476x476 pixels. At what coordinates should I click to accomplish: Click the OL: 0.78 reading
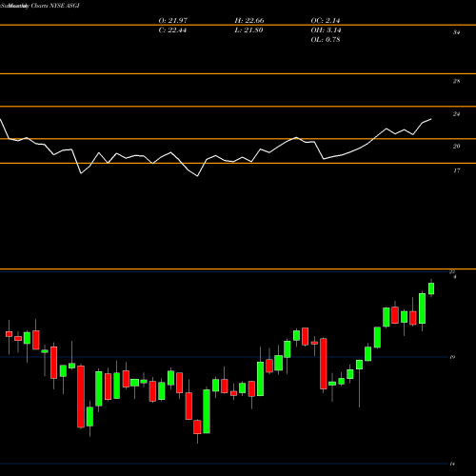326,40
